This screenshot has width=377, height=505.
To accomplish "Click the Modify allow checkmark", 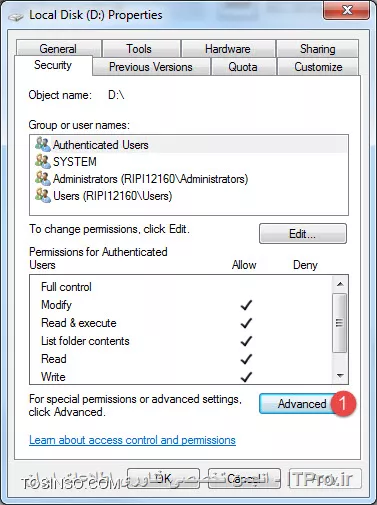I will coord(246,305).
